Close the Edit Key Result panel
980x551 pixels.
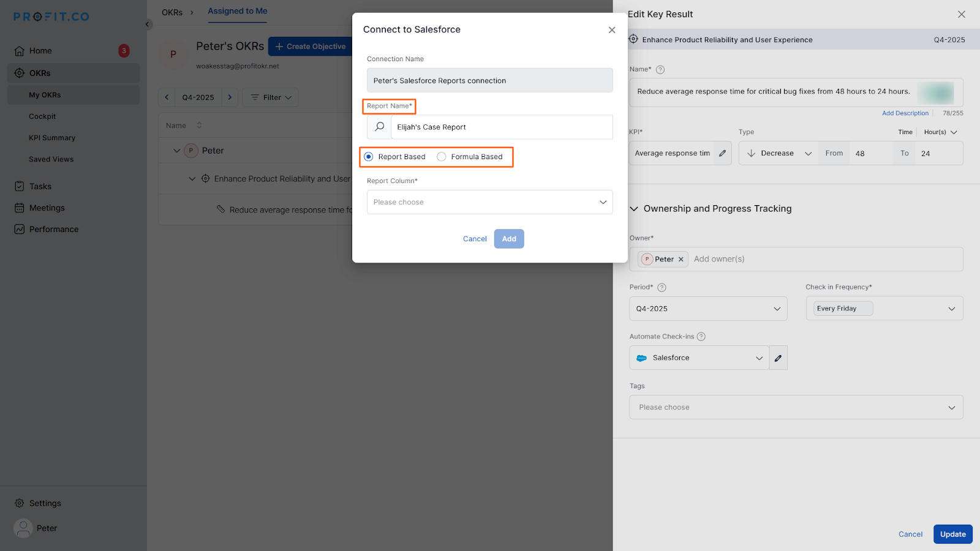pyautogui.click(x=962, y=14)
